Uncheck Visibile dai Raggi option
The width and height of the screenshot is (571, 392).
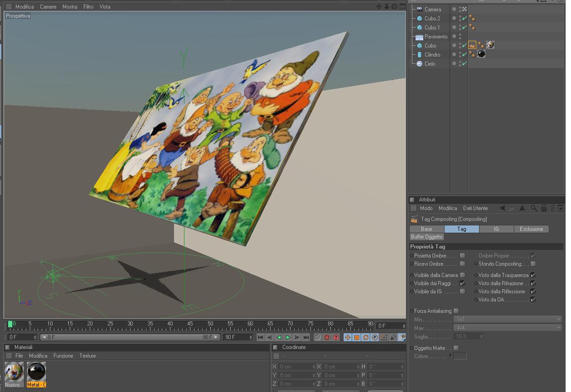(462, 283)
